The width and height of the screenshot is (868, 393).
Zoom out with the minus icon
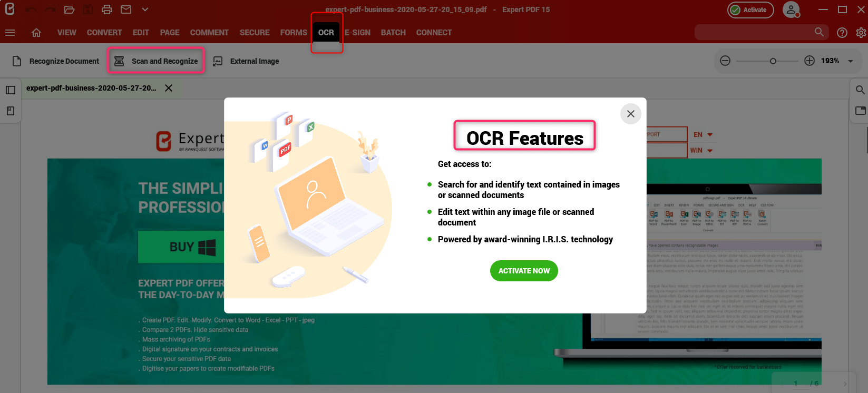(725, 61)
